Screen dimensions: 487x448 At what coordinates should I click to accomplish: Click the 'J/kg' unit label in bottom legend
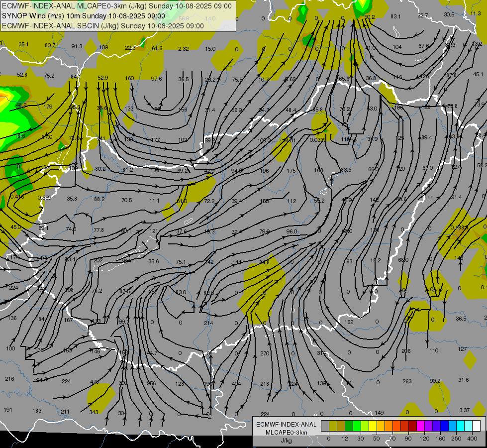tap(287, 441)
